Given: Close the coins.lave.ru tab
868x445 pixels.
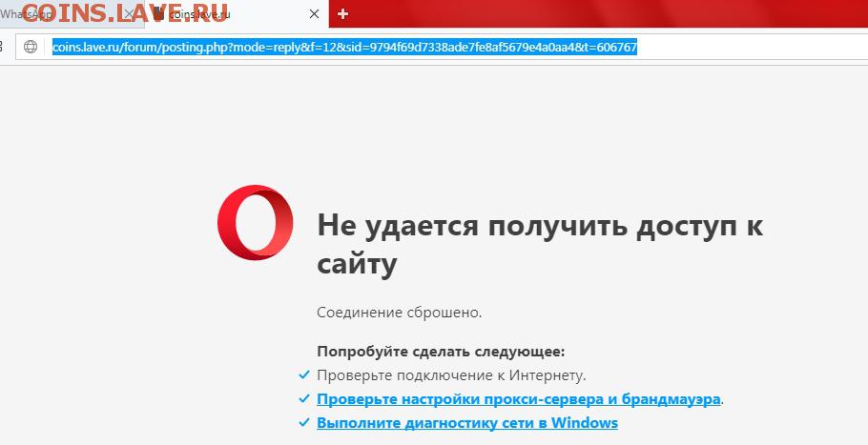Looking at the screenshot, I should (x=314, y=14).
